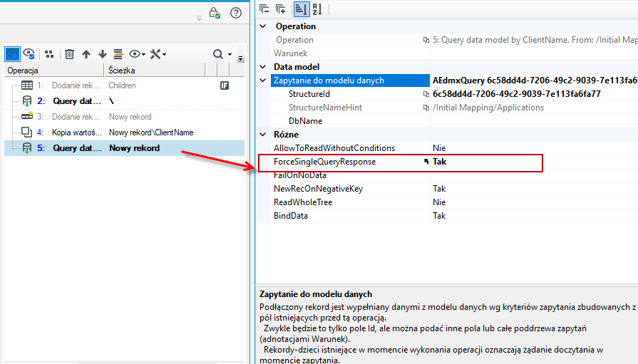Image resolution: width=638 pixels, height=364 pixels.
Task: Click the StructureNameHint link icon
Action: click(x=426, y=108)
